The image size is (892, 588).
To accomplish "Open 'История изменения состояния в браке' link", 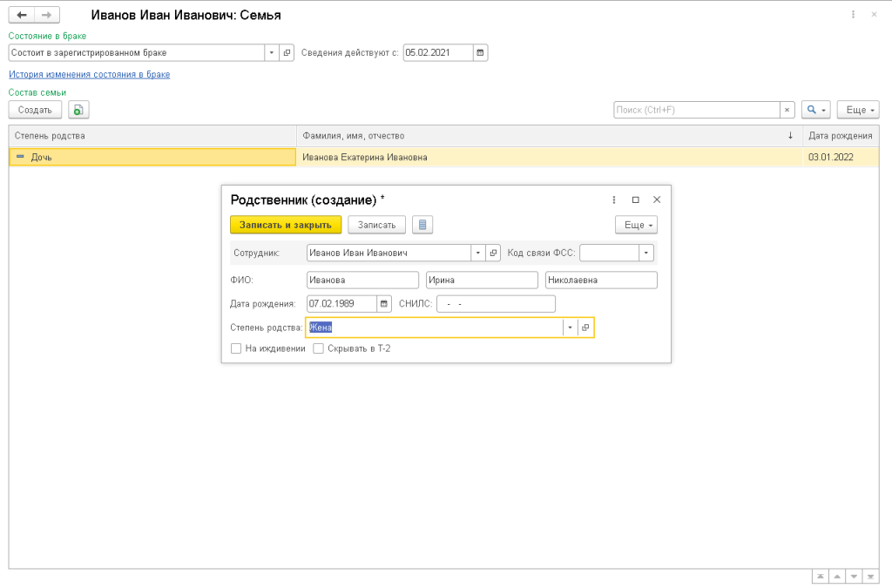I will click(89, 74).
